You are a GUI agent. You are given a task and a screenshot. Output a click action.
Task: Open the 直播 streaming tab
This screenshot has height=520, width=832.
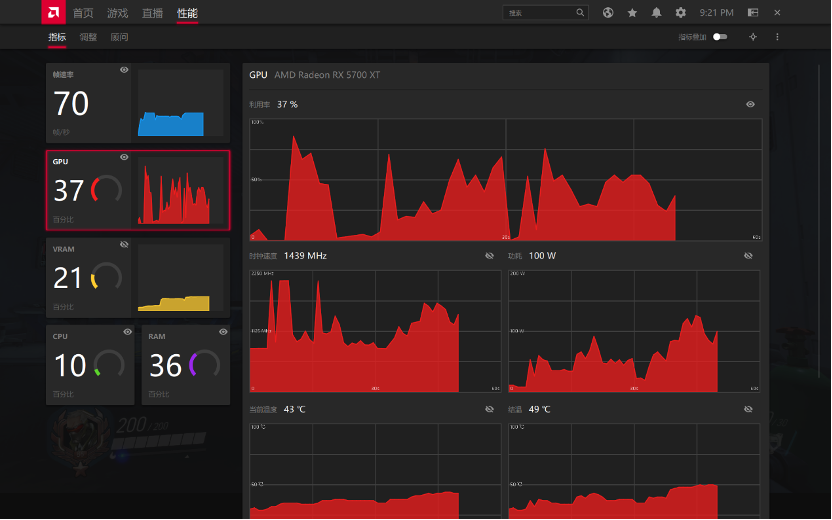(152, 13)
